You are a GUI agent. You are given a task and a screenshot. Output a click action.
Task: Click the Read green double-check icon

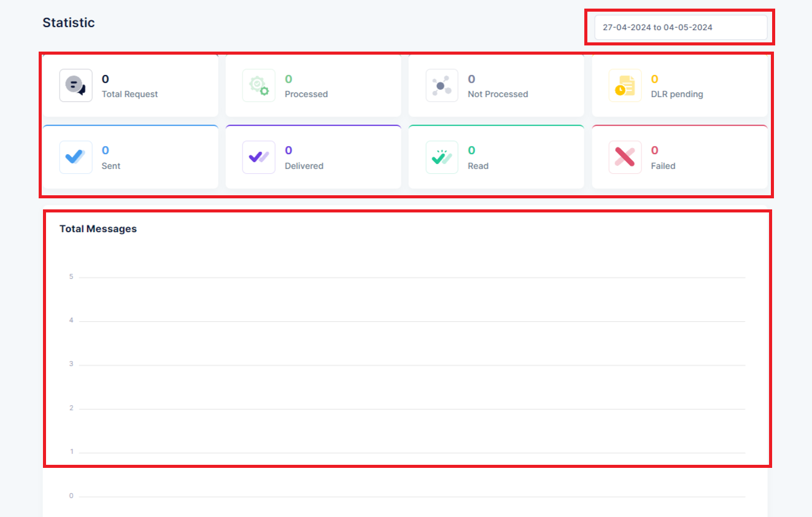coord(442,157)
